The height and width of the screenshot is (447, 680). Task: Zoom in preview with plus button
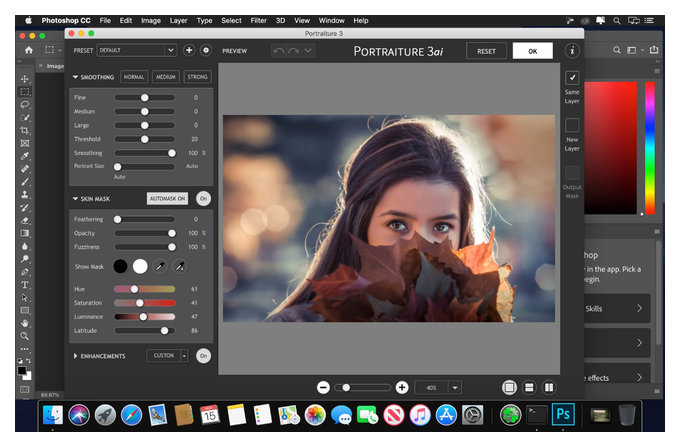click(x=402, y=388)
